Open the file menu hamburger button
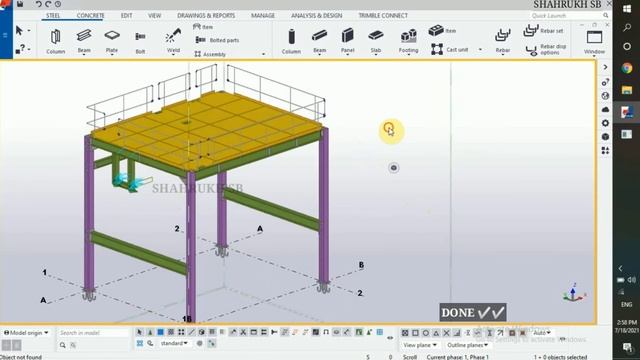 tap(5, 35)
